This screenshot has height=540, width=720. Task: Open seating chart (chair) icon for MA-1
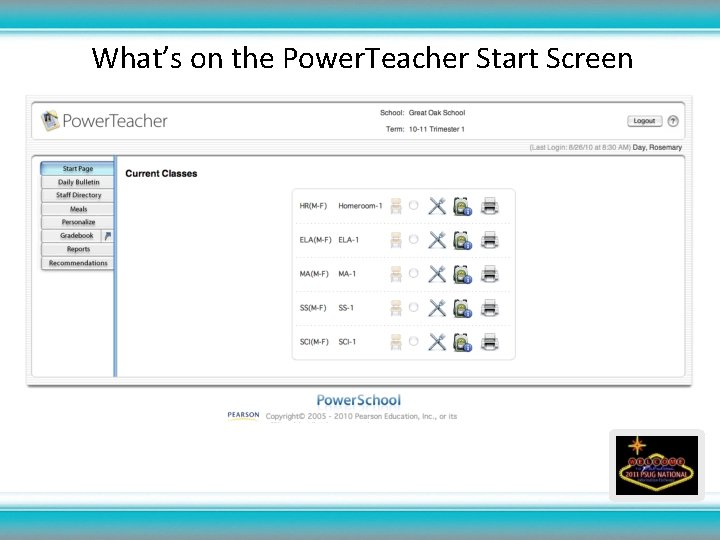click(x=396, y=274)
